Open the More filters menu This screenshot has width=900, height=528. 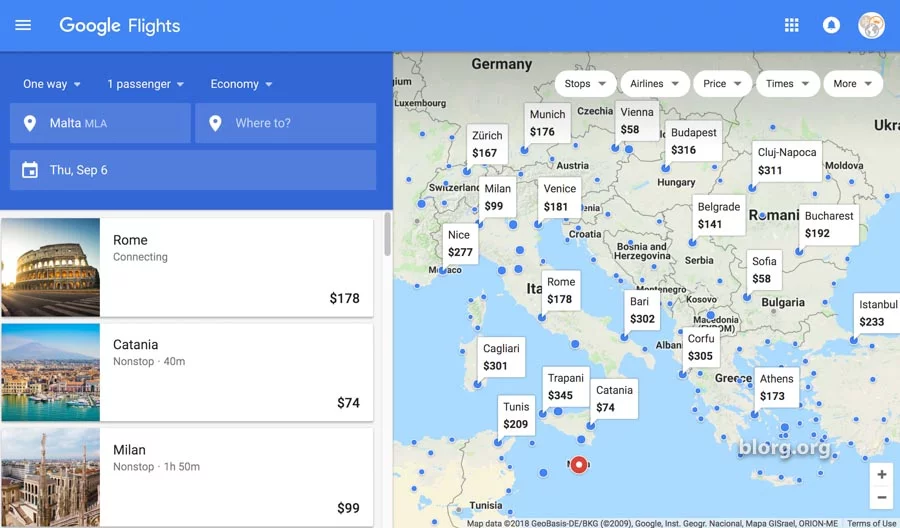click(x=853, y=84)
